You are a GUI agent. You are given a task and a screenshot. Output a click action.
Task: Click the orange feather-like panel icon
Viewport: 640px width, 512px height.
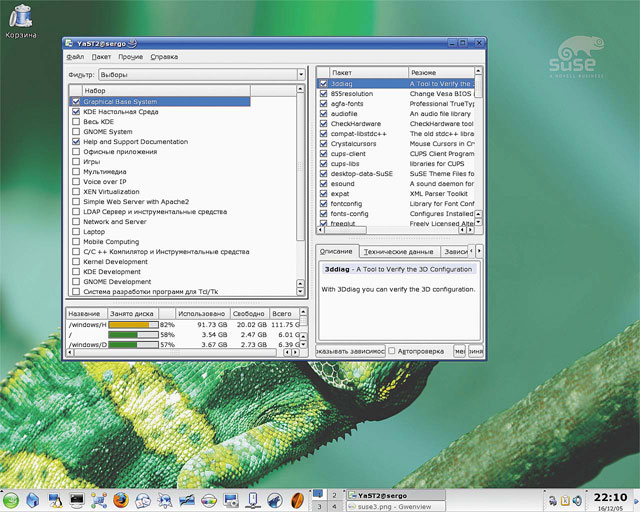(x=298, y=500)
